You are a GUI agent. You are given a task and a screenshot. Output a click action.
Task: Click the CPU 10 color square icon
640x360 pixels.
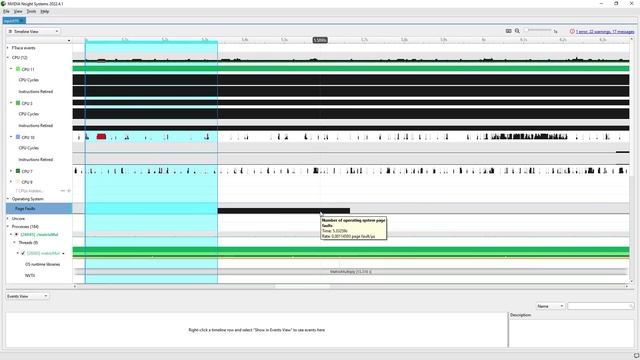[18, 137]
